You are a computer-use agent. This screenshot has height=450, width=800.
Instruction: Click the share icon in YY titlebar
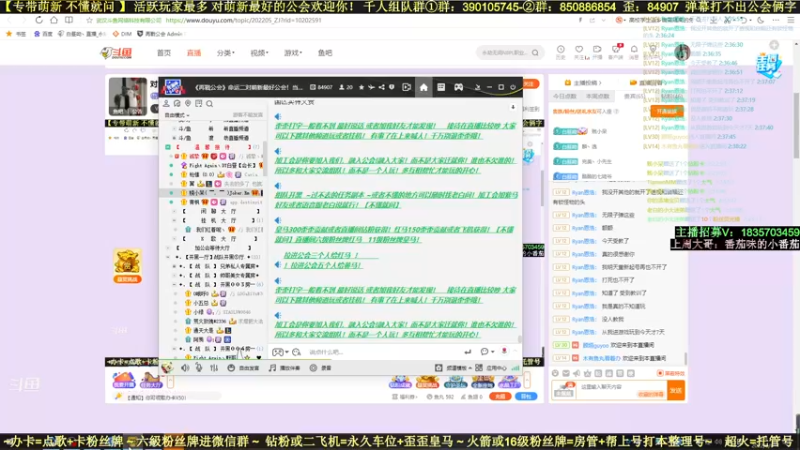382,87
